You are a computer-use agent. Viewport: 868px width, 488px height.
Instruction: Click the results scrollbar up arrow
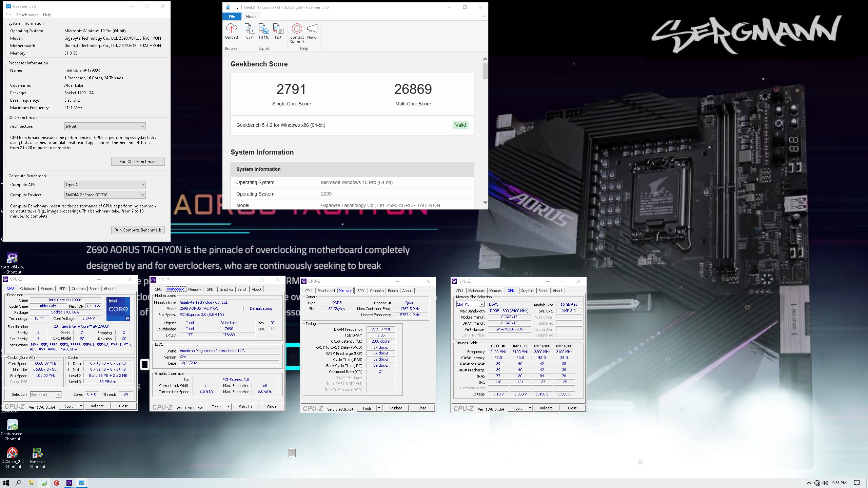pyautogui.click(x=485, y=59)
